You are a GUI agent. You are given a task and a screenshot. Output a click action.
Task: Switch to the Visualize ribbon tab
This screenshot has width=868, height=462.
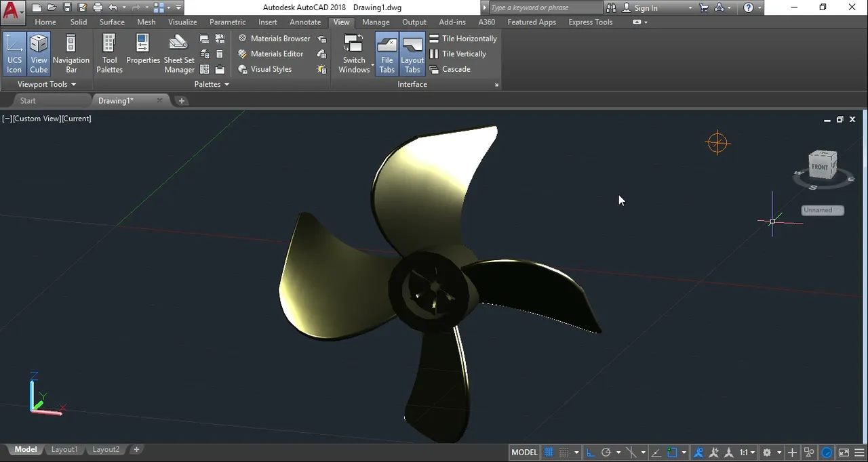pos(182,22)
